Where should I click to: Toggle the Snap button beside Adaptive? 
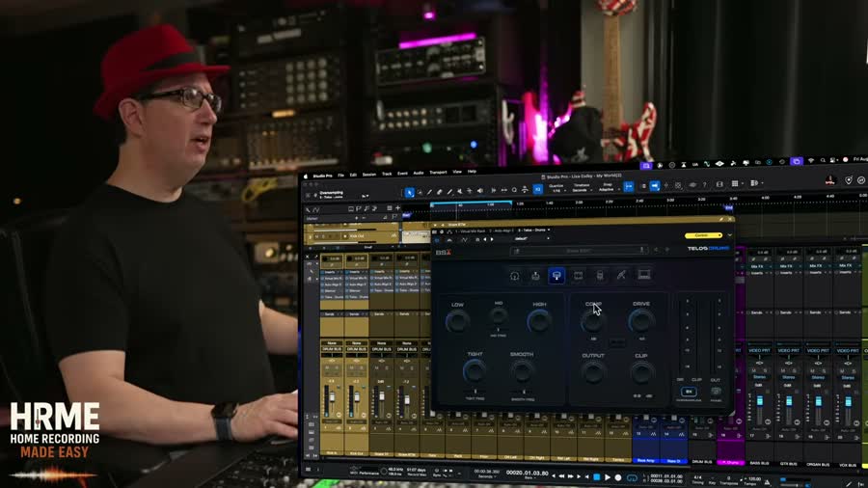[x=628, y=187]
